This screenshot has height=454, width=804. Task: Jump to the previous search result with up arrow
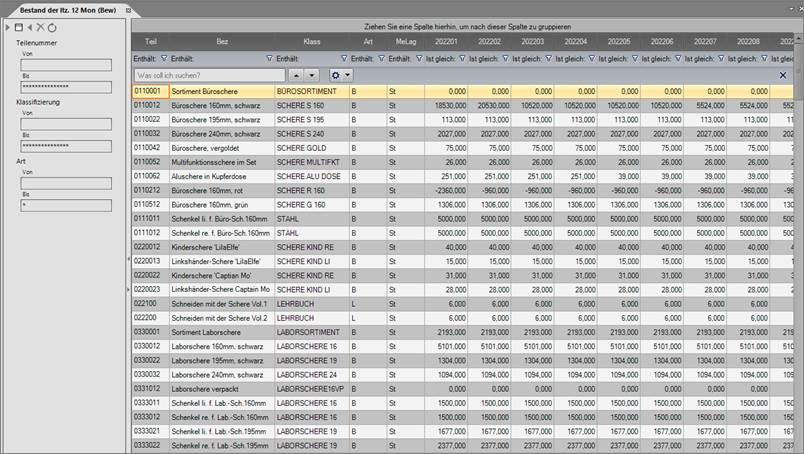[296, 75]
